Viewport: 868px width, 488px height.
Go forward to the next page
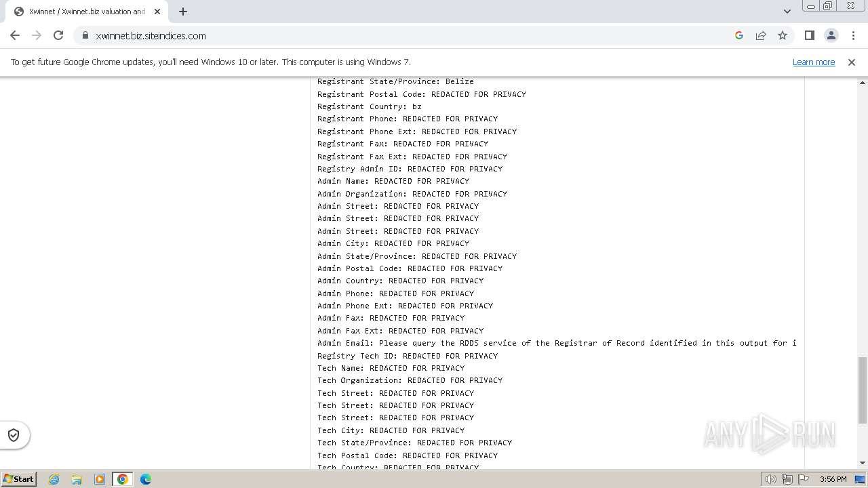[x=37, y=35]
